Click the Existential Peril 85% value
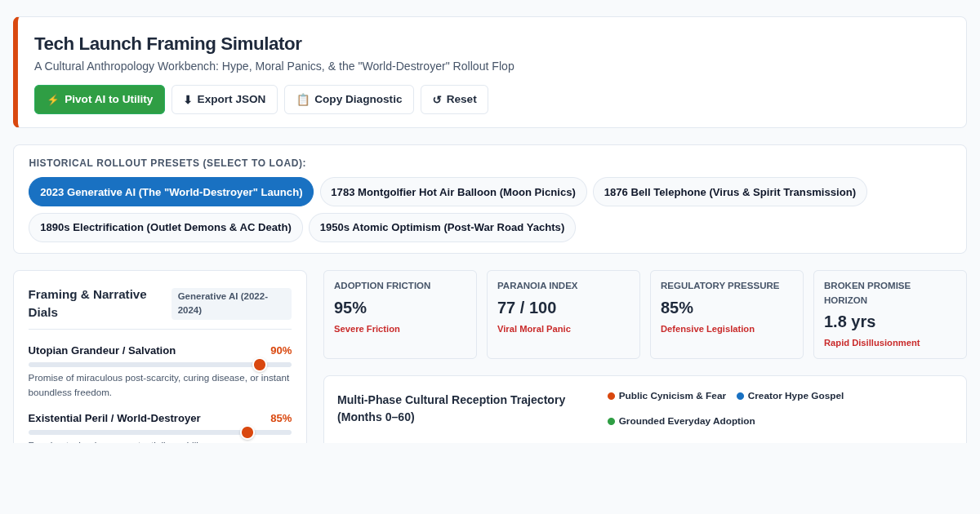This screenshot has height=514, width=980. 281,419
